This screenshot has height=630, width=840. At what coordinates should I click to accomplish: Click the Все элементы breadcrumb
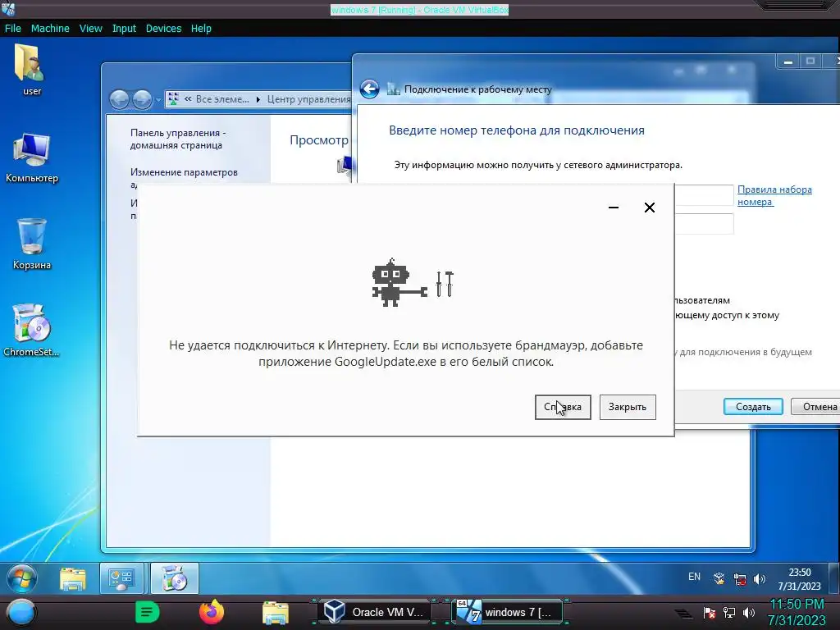click(222, 99)
